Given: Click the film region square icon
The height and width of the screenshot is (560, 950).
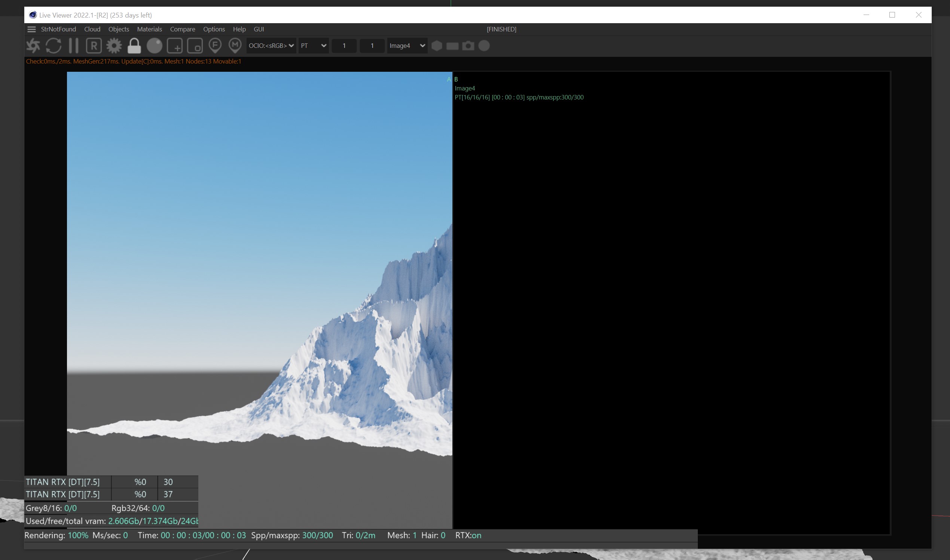Looking at the screenshot, I should click(195, 46).
